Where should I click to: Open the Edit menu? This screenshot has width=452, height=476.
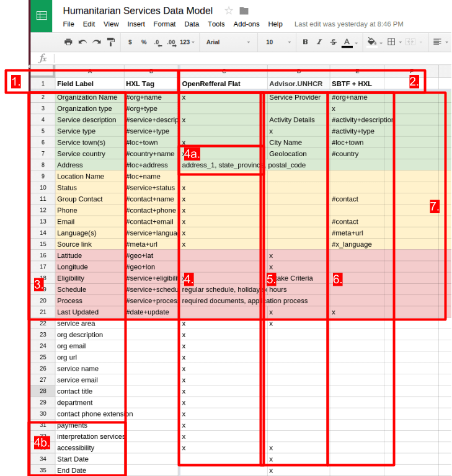pos(89,24)
